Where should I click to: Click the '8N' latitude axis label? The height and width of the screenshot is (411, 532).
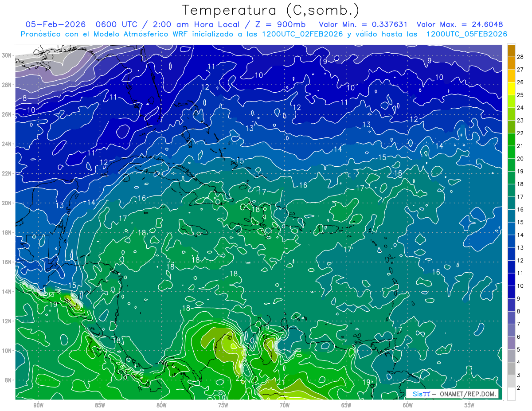[8, 380]
